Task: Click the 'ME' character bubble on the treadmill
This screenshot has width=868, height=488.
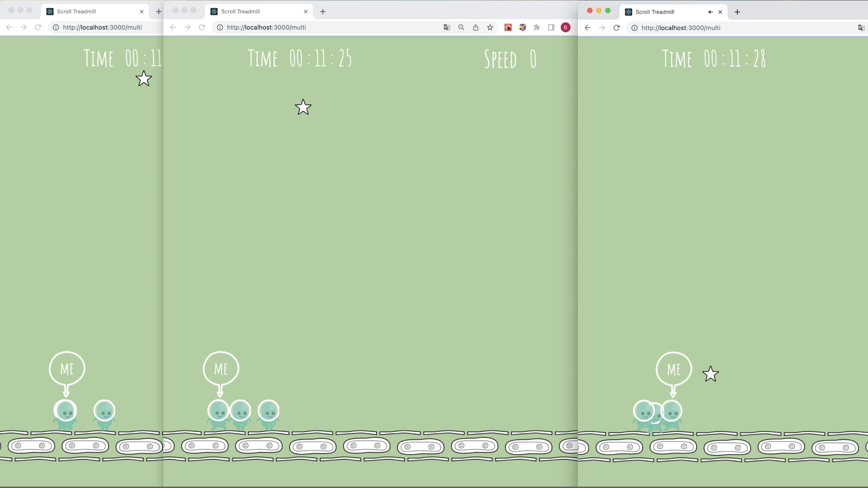Action: [x=221, y=368]
